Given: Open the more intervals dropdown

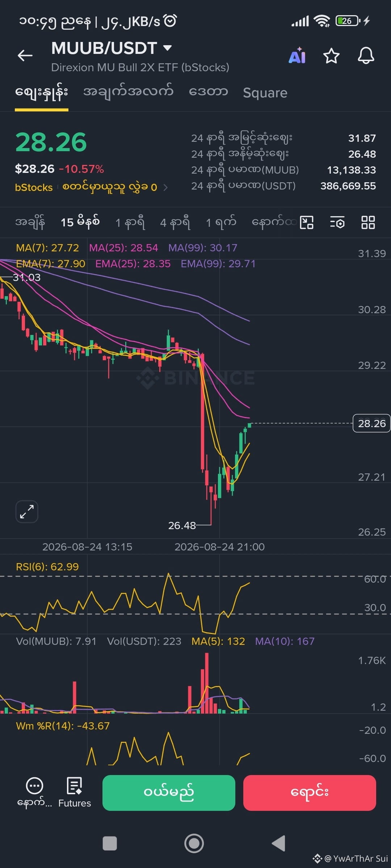Looking at the screenshot, I should coord(274,222).
